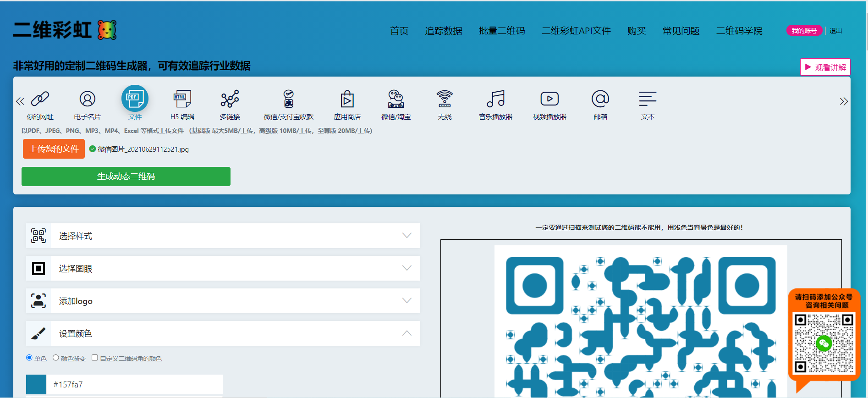Click the 观看讲解 video button
The image size is (868, 398).
click(825, 67)
